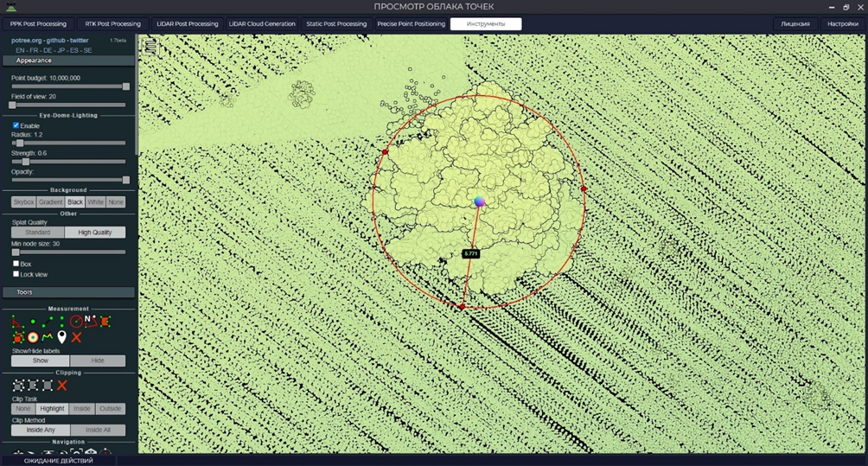Select the volume clip tool
Screen dimensions: 868x466
[18, 386]
